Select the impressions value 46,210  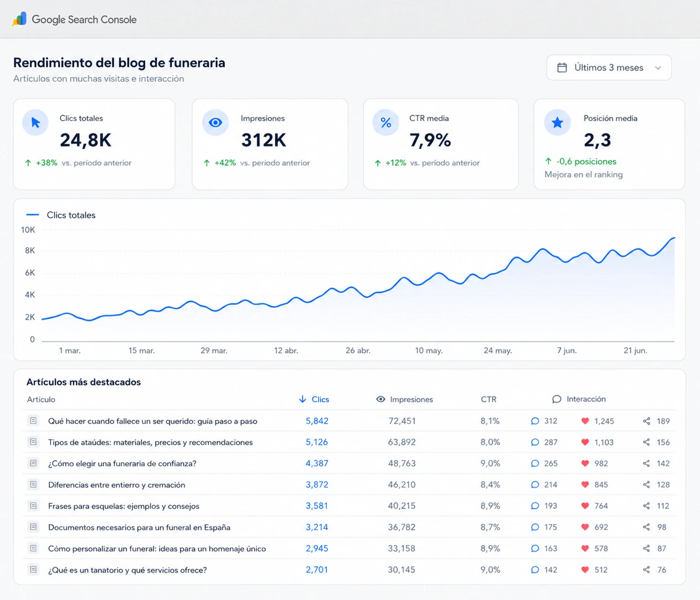tap(402, 485)
